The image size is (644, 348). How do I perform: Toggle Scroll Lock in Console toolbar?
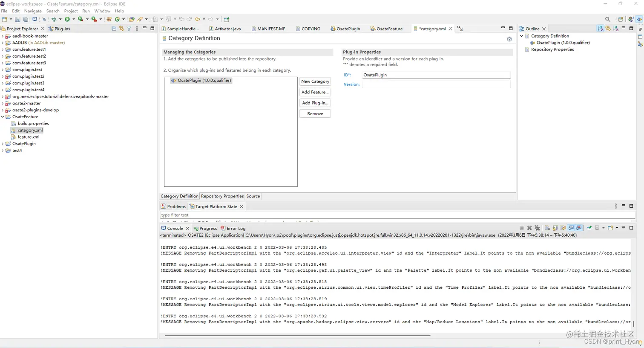point(555,228)
